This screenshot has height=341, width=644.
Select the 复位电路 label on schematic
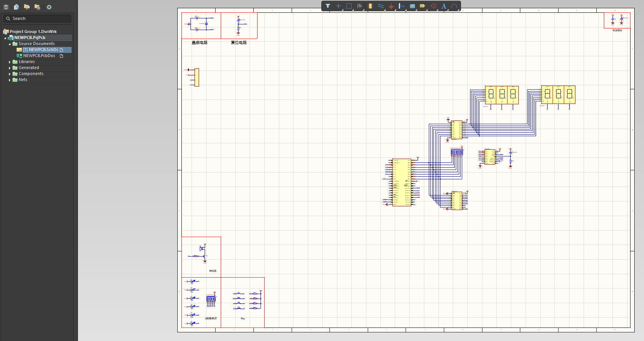coord(239,43)
